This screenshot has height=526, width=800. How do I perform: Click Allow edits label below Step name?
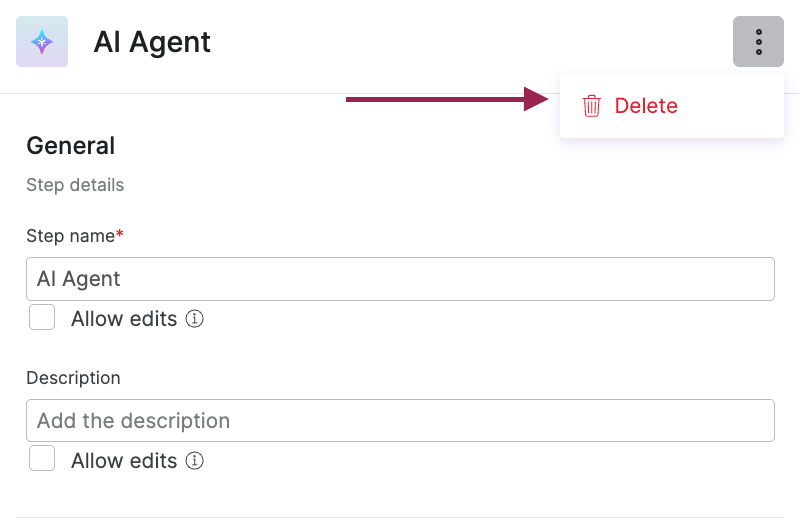pyautogui.click(x=124, y=319)
